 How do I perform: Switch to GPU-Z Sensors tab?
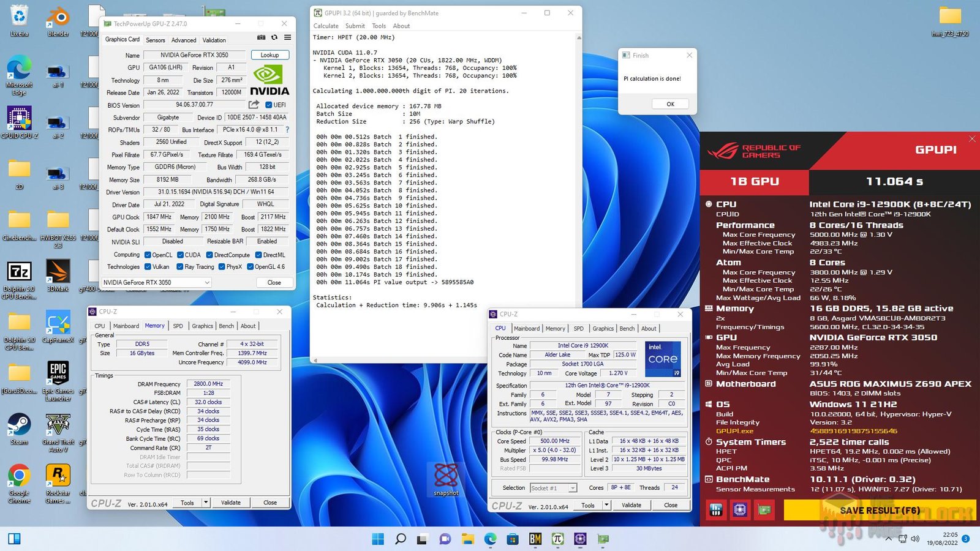pyautogui.click(x=156, y=40)
